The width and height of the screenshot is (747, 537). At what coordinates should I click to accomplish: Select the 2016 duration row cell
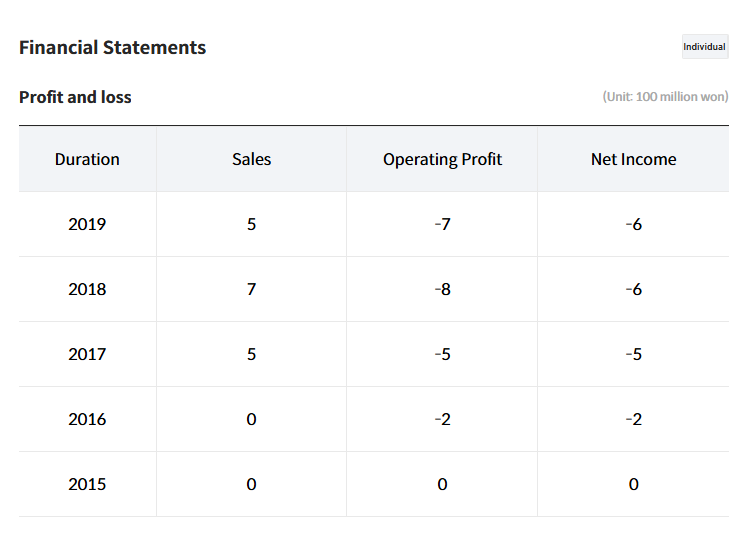point(87,419)
